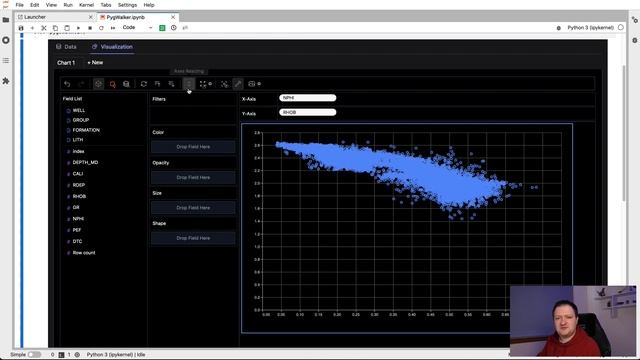
Task: Select the Row count field
Action: pyautogui.click(x=84, y=253)
